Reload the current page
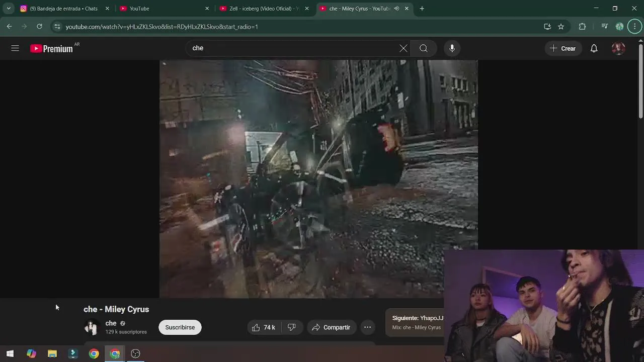Image resolution: width=644 pixels, height=362 pixels. (x=39, y=27)
